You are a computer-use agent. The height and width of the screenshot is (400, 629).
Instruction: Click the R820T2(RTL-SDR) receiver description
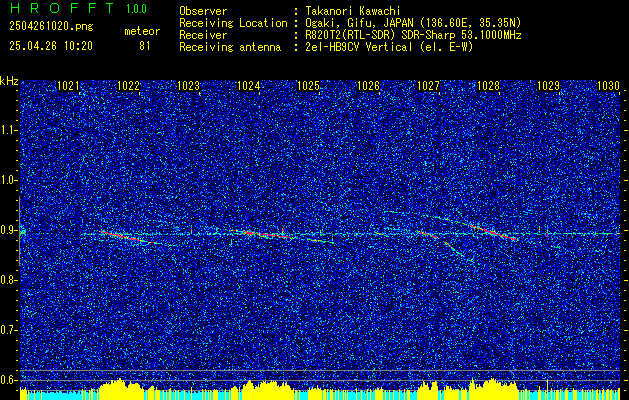(413, 35)
